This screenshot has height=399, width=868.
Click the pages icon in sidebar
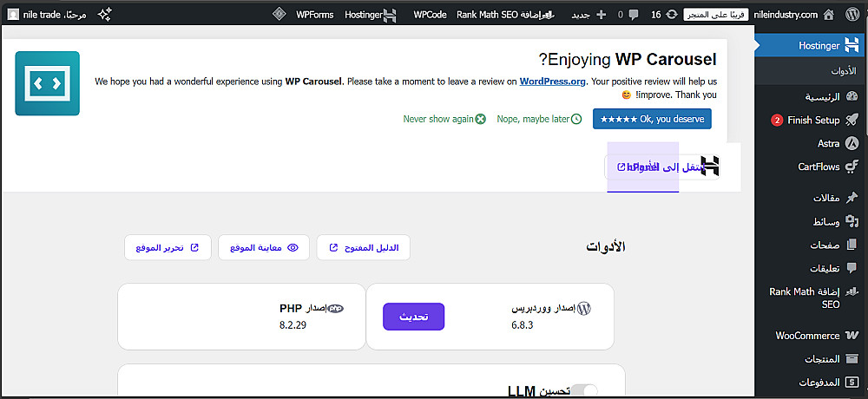point(852,245)
